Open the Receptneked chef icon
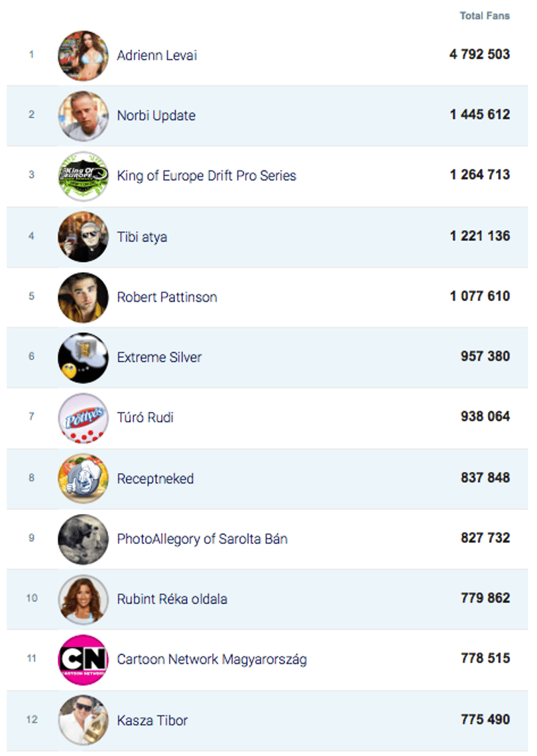Image resolution: width=537 pixels, height=756 pixels. [x=83, y=478]
